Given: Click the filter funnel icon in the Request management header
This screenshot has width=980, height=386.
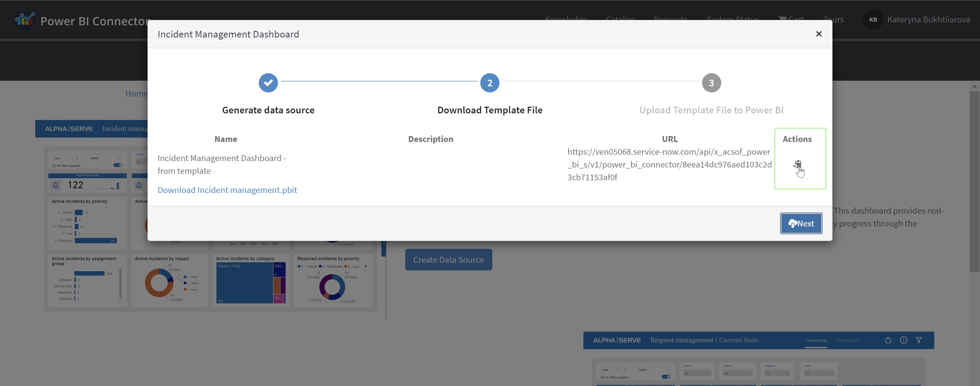Looking at the screenshot, I should [919, 340].
